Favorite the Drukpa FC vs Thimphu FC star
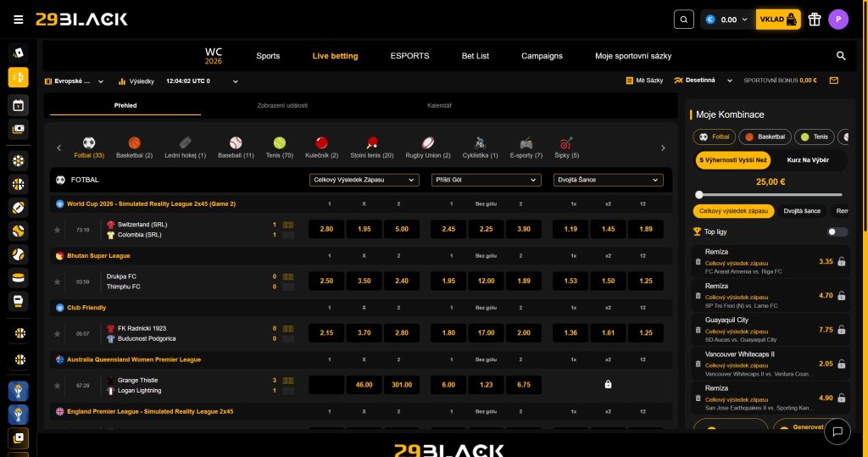The width and height of the screenshot is (868, 457). coord(57,282)
